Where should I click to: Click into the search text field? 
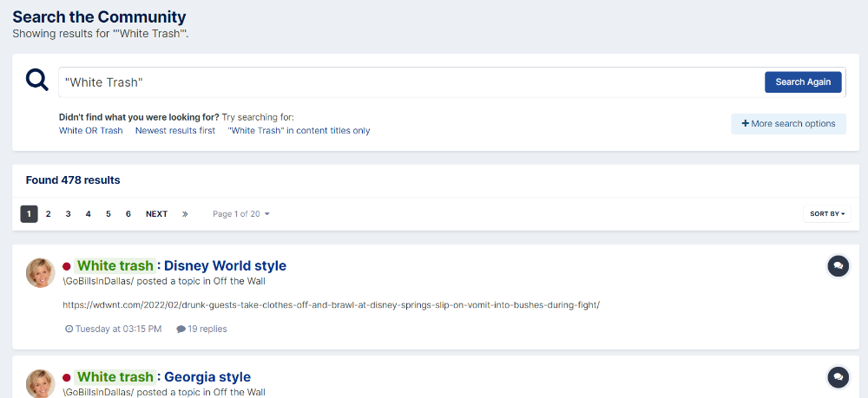coord(410,82)
